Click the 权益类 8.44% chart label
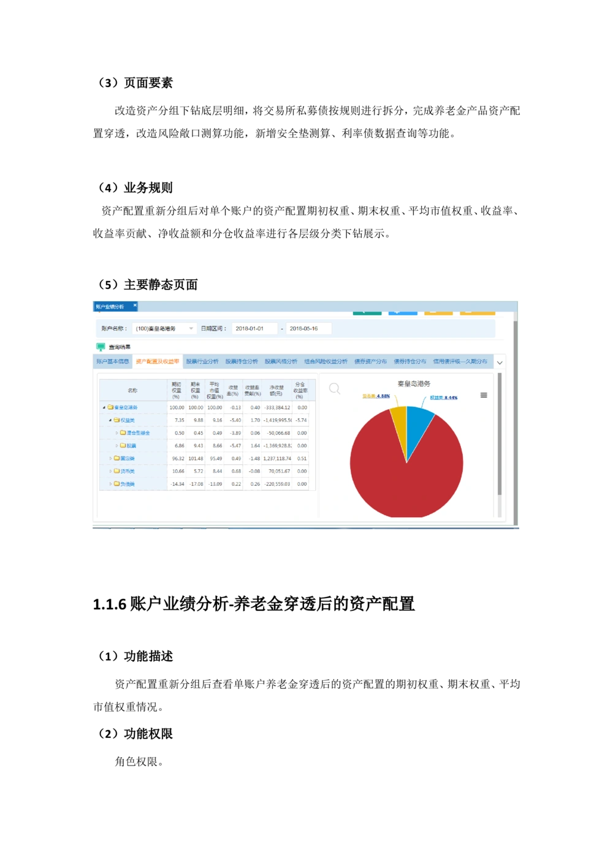Screen dimensions: 613x868 (443, 398)
